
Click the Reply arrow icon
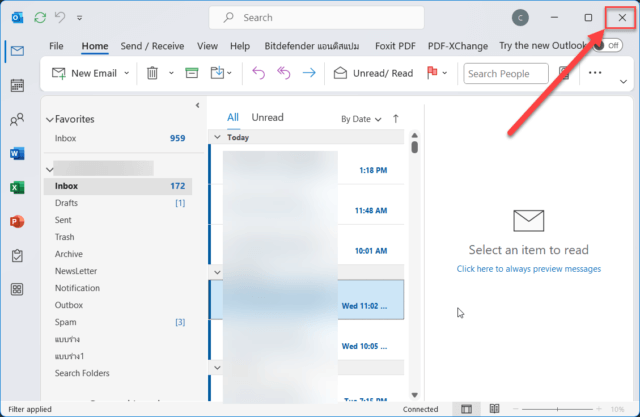[x=258, y=73]
